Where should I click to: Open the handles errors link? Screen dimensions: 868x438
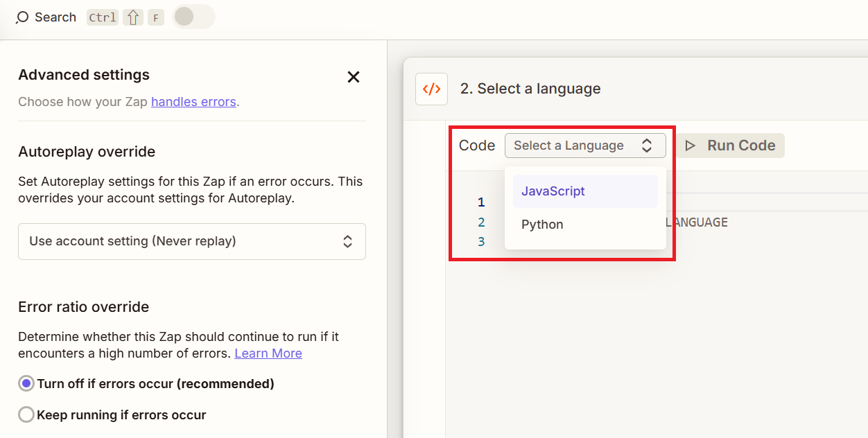coord(193,102)
